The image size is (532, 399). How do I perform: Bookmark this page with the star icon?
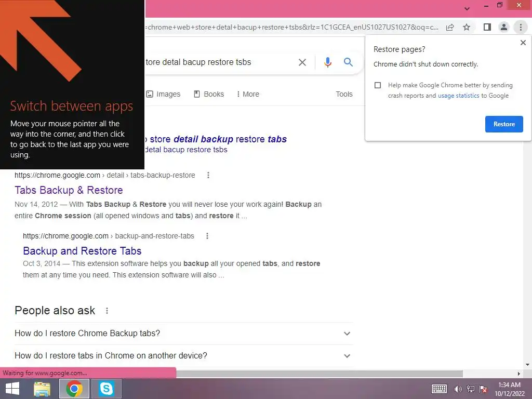coord(467,27)
